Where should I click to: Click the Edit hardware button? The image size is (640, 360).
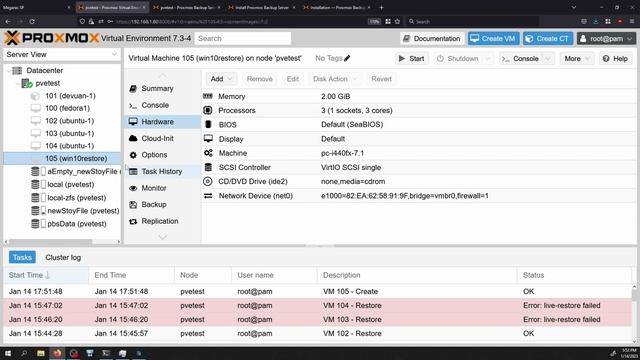293,79
